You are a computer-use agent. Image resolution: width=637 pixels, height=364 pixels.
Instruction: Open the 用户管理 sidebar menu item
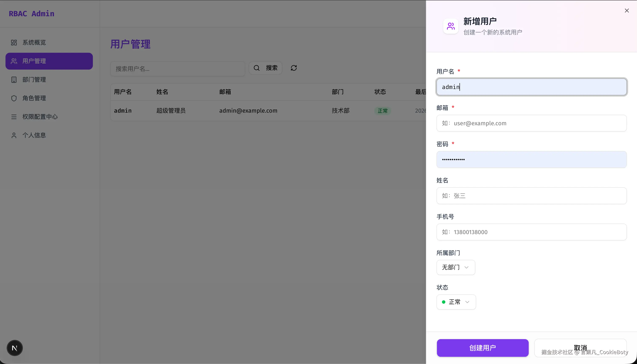coord(49,61)
